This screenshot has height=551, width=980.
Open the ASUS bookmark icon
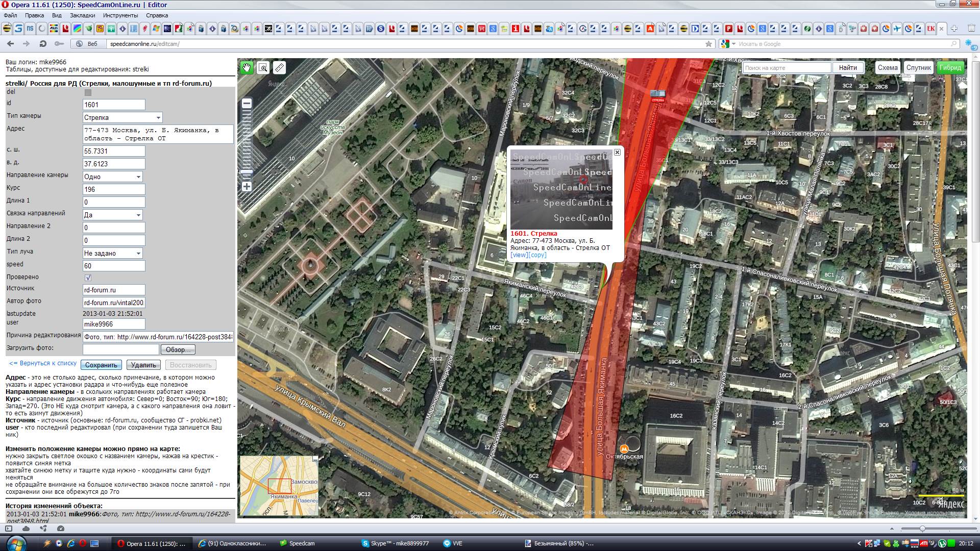[x=53, y=29]
